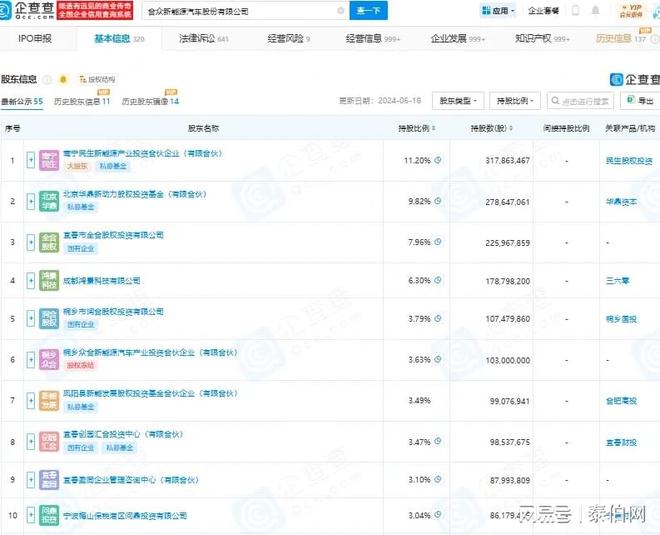Clear the company search box text

coord(341,11)
